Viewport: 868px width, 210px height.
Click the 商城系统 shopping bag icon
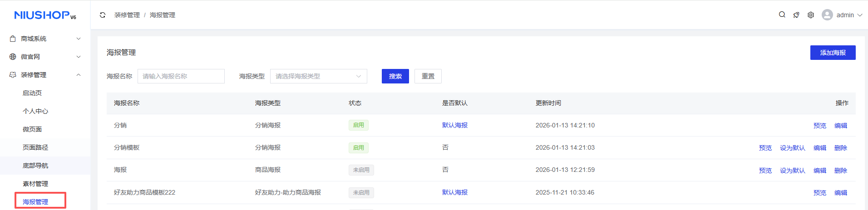click(13, 39)
